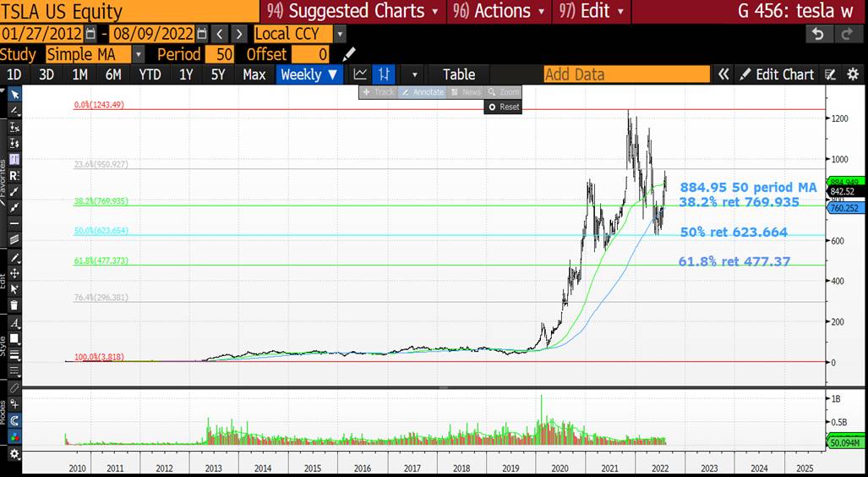The height and width of the screenshot is (477, 868).
Task: Switch to line chart type icon
Action: (x=360, y=74)
